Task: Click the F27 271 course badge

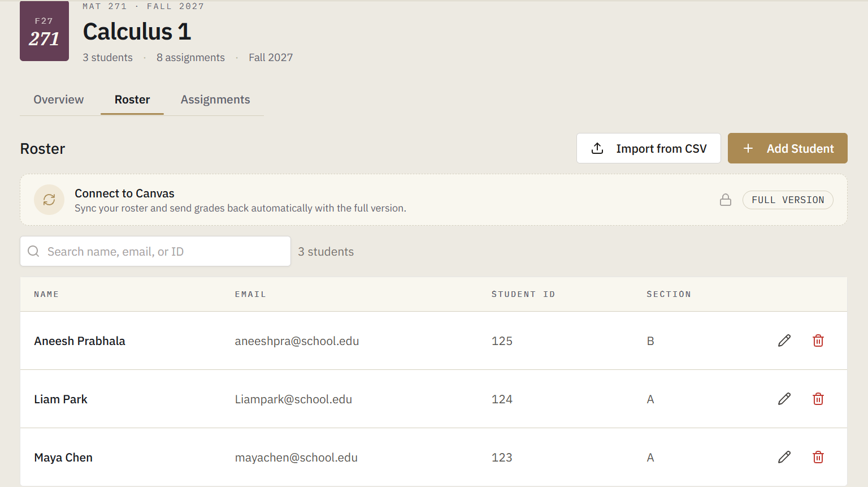Action: (x=44, y=31)
